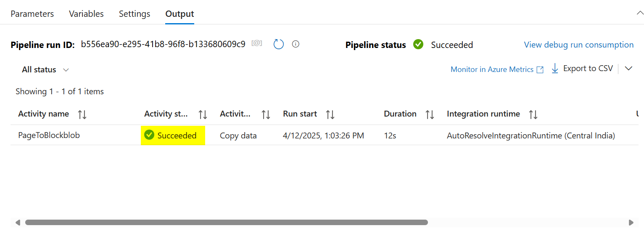Refresh the pipeline run output
The image size is (644, 231).
279,44
